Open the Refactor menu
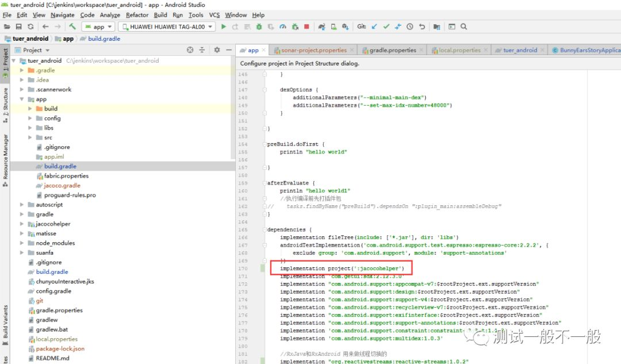The width and height of the screenshot is (621, 364). point(137,15)
